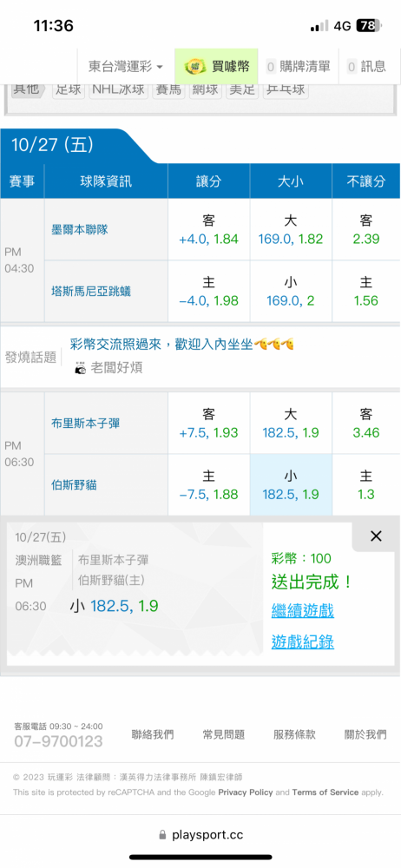Open the 遊戲紀錄 link
Viewport: 401px width, 868px height.
tap(303, 641)
